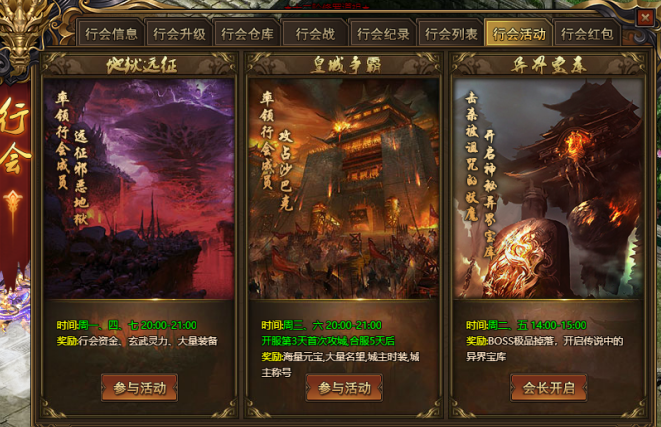The image size is (661, 427).
Task: Click the red 行会 side banner
Action: [15, 177]
